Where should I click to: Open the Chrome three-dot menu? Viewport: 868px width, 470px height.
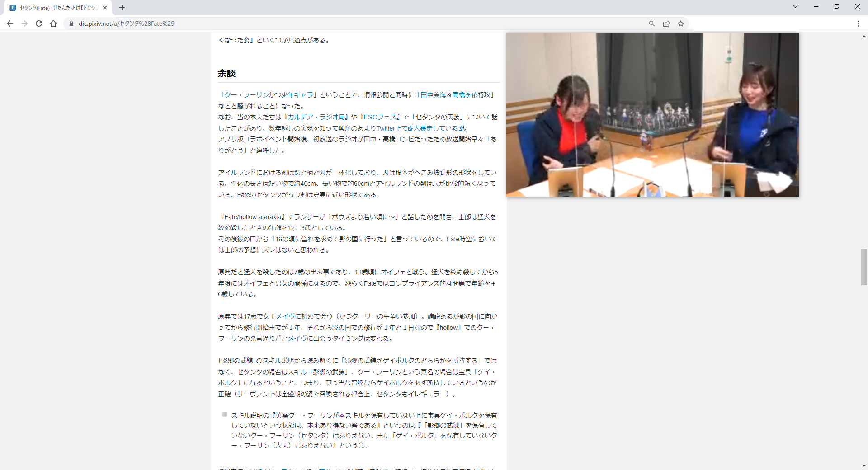point(858,23)
